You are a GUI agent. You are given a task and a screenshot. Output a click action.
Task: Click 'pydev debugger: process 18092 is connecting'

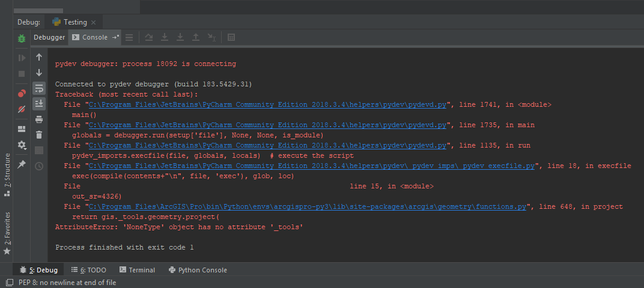(x=146, y=64)
